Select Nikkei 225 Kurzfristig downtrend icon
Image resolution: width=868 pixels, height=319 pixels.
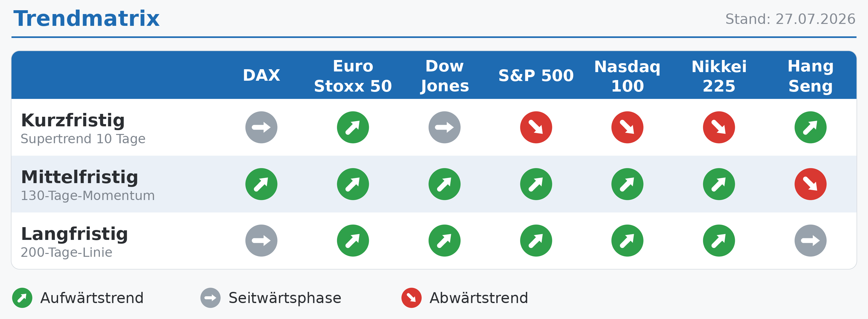718,127
